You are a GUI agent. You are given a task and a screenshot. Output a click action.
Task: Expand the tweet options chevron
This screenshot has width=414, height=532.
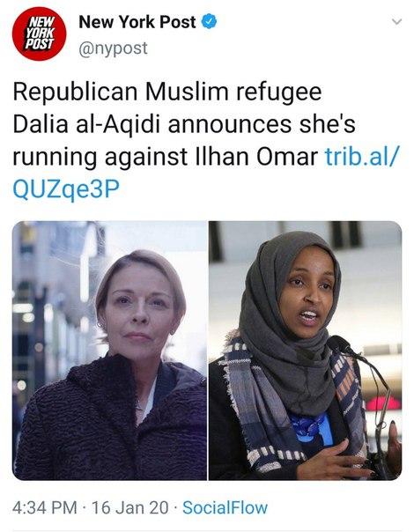(396, 22)
